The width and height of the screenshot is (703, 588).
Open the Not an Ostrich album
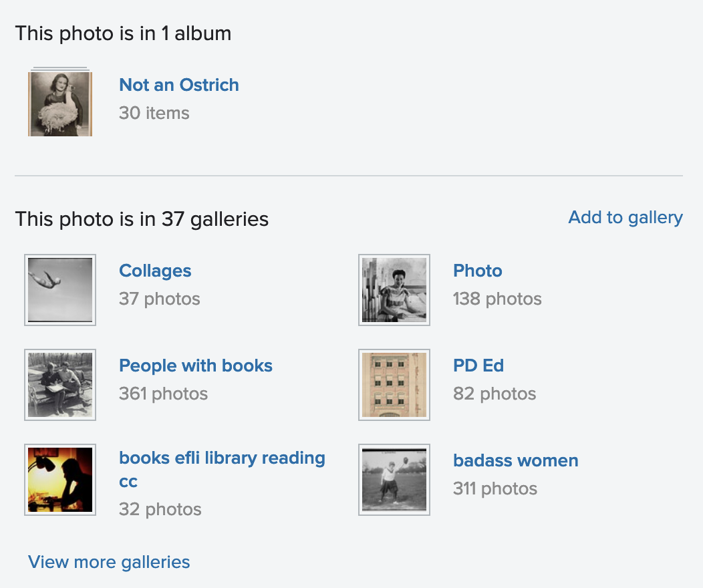pos(178,85)
